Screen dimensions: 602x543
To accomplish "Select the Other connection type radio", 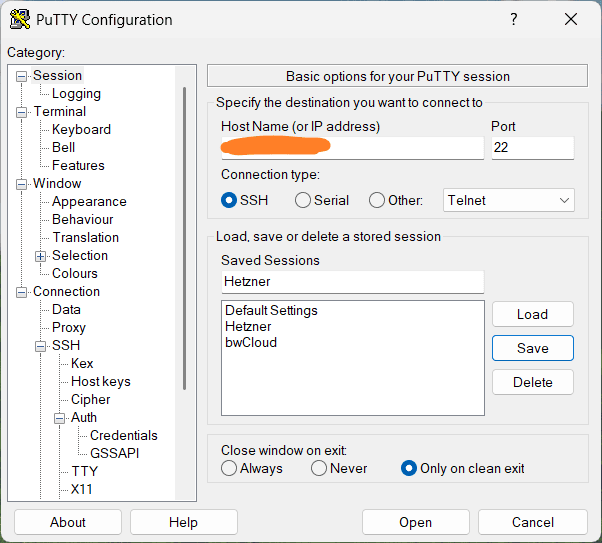I will tap(377, 200).
